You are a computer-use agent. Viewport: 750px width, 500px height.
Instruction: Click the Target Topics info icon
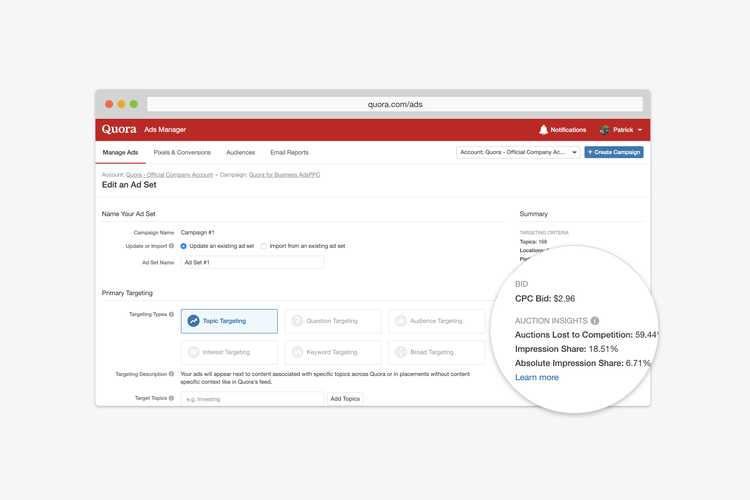pos(171,398)
